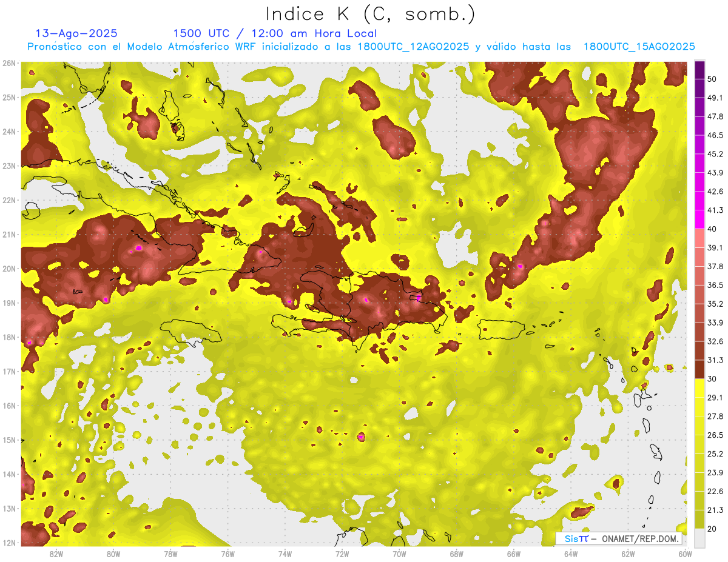Image resolution: width=728 pixels, height=562 pixels.
Task: Click the color bar label '45.2'
Action: tap(715, 154)
